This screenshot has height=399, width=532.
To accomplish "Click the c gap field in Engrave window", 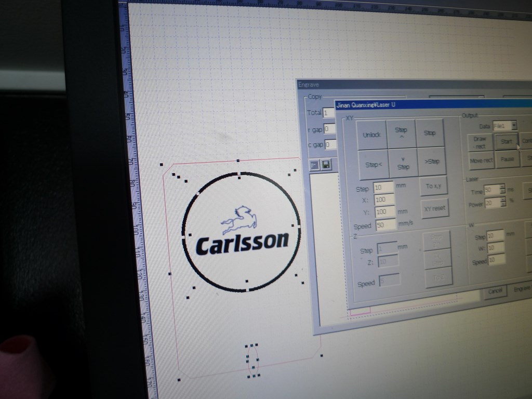I will point(331,145).
